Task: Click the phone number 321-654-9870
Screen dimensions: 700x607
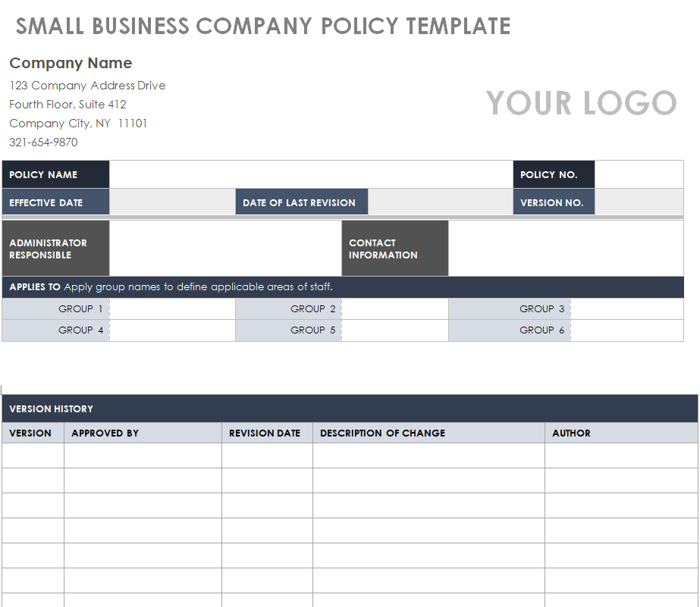Action: point(43,142)
